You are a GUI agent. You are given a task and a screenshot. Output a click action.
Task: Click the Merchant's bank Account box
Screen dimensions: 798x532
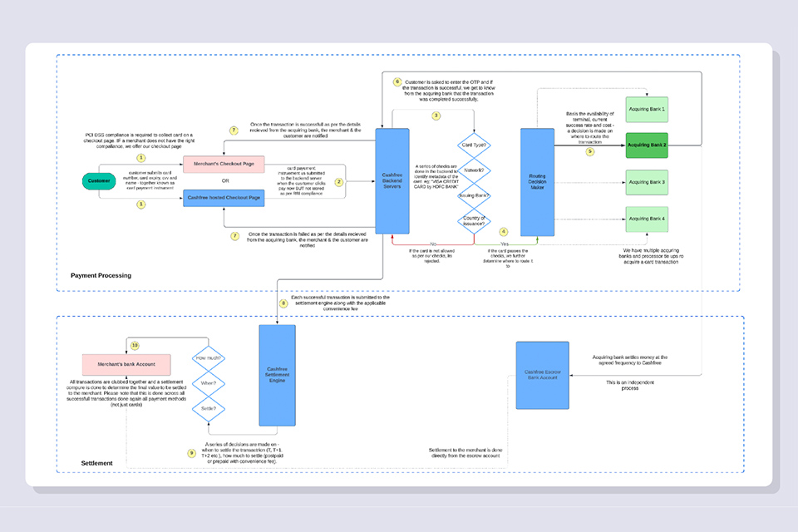[x=126, y=365]
